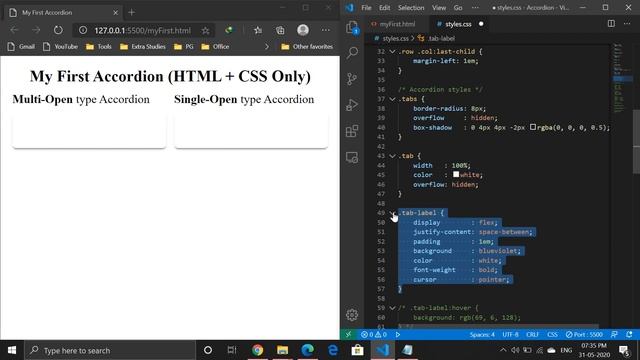This screenshot has width=640, height=360.
Task: Change line endings via CRLF
Action: pyautogui.click(x=533, y=334)
